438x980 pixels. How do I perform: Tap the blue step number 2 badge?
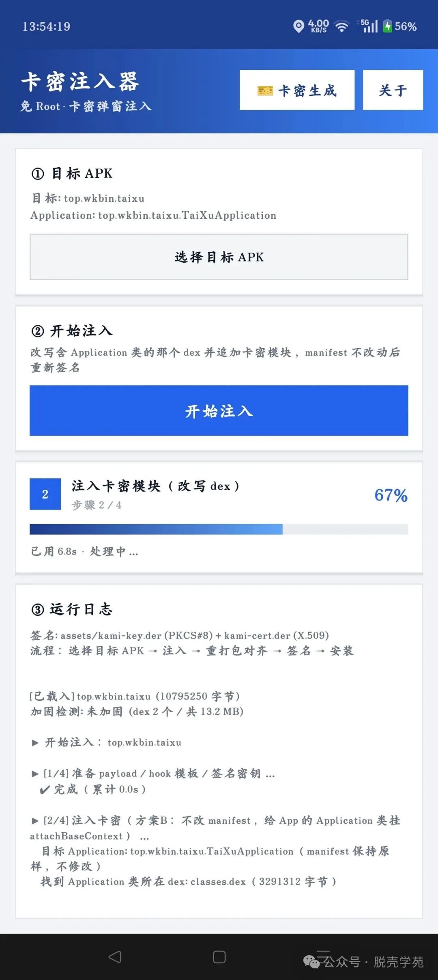coord(45,494)
